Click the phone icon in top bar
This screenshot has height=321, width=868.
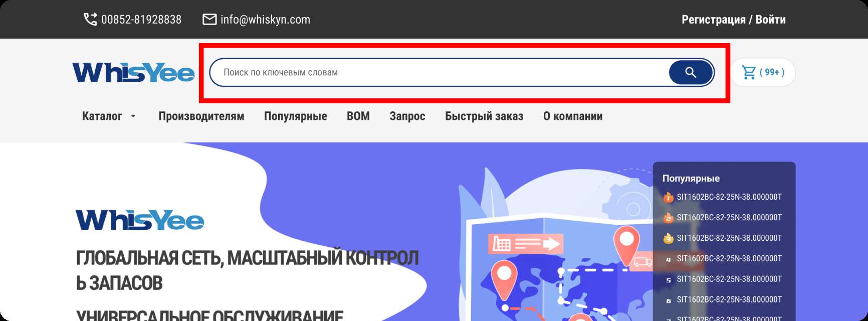click(90, 19)
